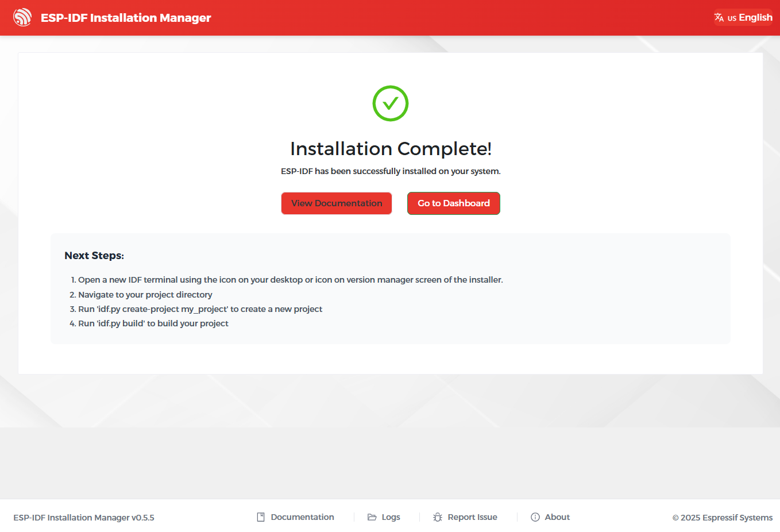Open the Logs folder icon in the footer
780x532 pixels.
370,516
